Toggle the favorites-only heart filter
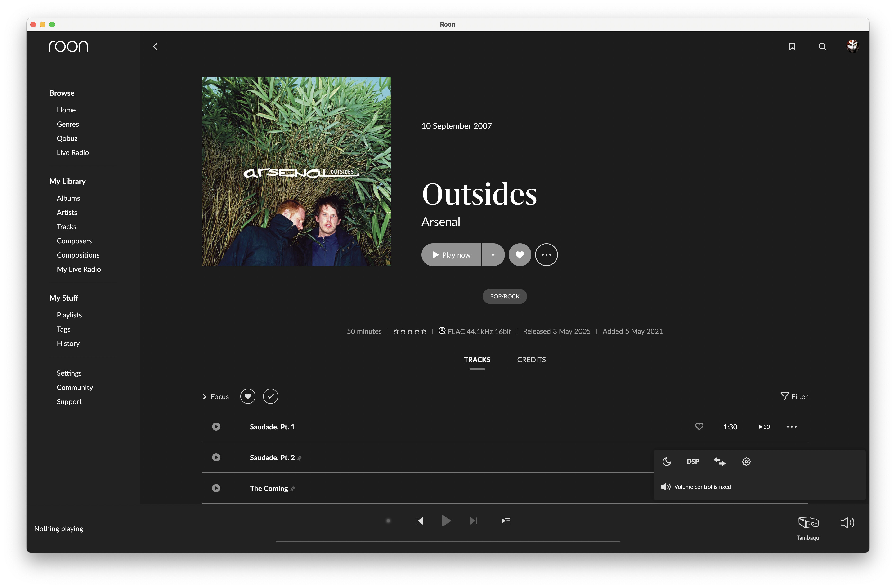 tap(248, 396)
